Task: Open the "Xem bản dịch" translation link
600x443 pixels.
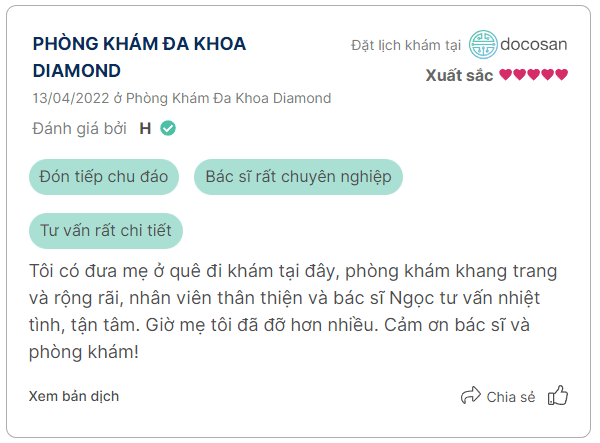Action: click(74, 396)
